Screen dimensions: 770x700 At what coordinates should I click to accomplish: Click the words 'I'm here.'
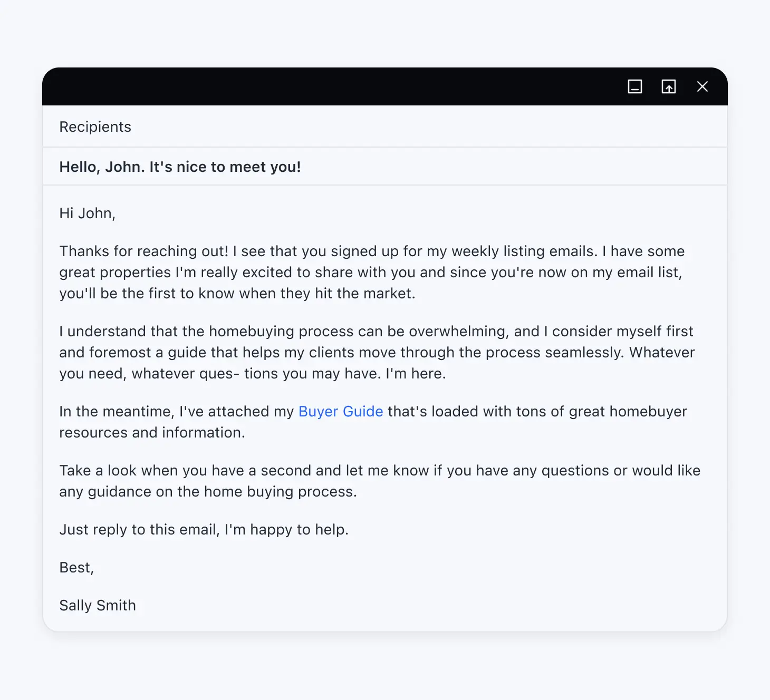click(x=416, y=374)
